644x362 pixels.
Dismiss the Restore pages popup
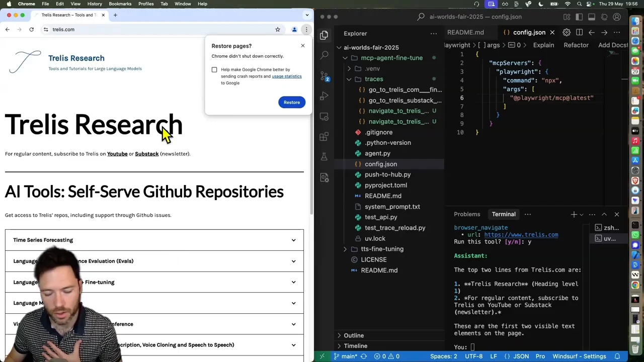[x=303, y=46]
